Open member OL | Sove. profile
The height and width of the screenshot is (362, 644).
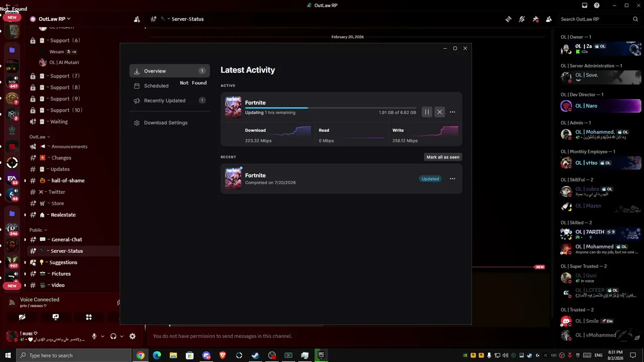[601, 77]
